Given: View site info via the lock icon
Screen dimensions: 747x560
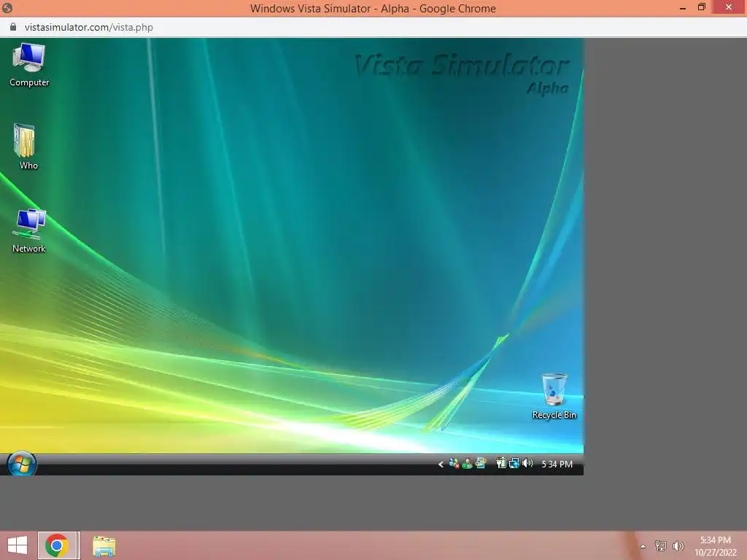Looking at the screenshot, I should click(13, 27).
